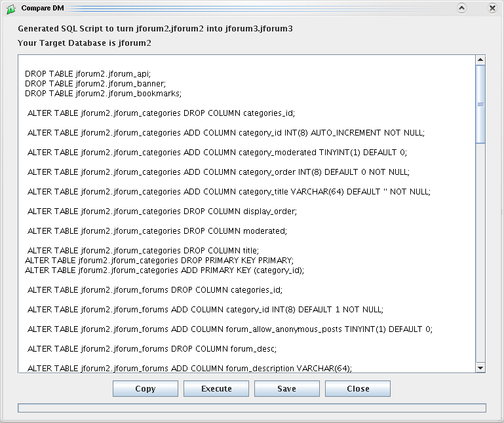
Task: Click 'Compare DM' window title
Action: [x=43, y=8]
